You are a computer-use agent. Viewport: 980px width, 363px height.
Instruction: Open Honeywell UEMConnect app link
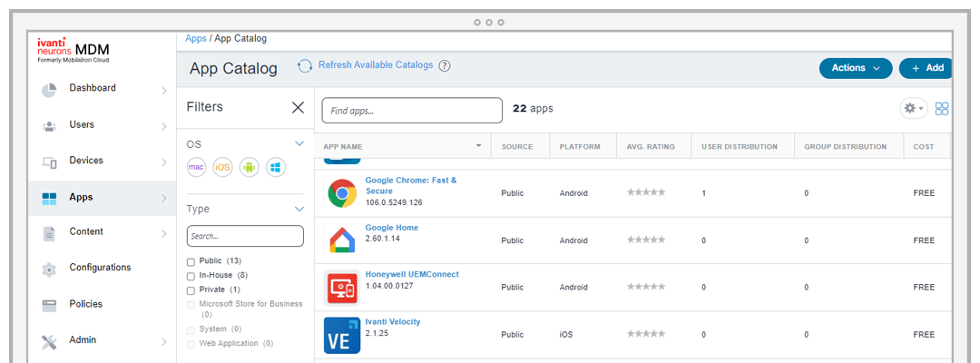pyautogui.click(x=412, y=274)
